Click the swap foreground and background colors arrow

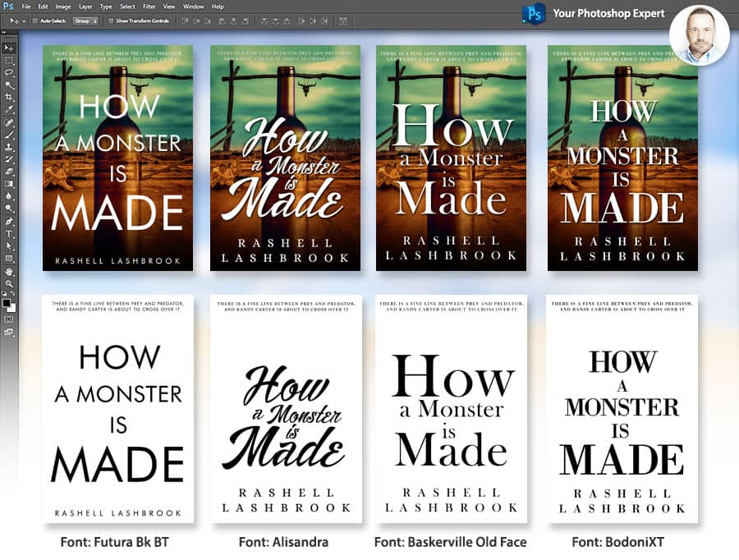[x=13, y=293]
